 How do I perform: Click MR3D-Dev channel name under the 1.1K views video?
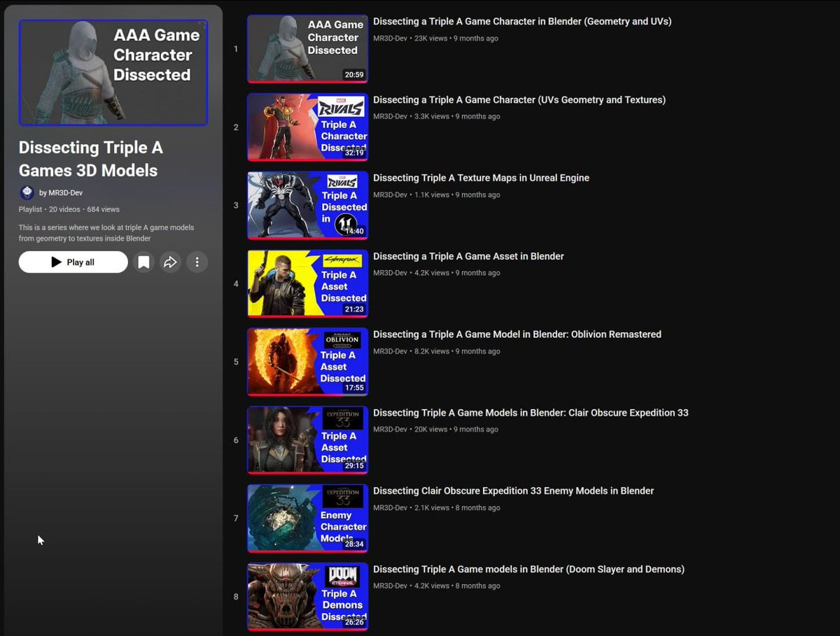pos(390,195)
